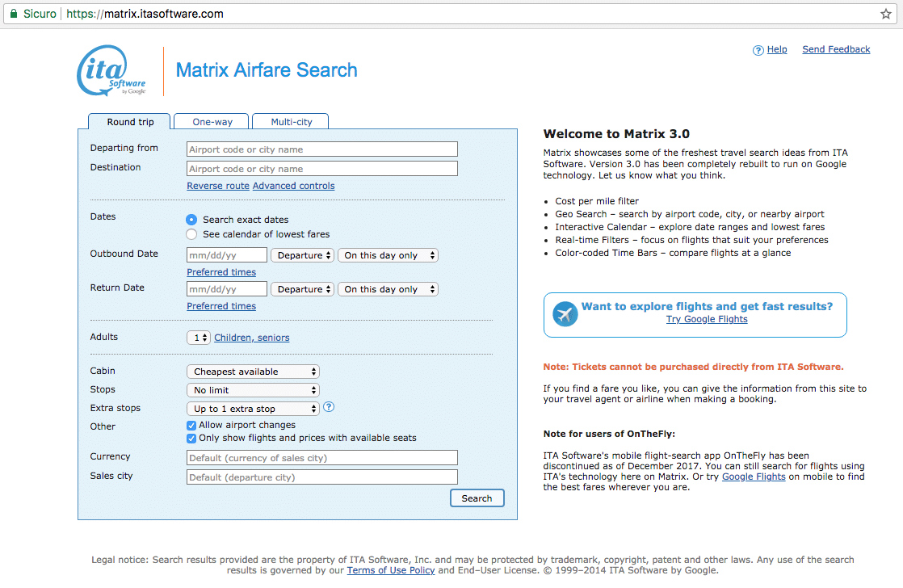Switch to the Multi-city tab
The height and width of the screenshot is (588, 903).
pyautogui.click(x=291, y=121)
